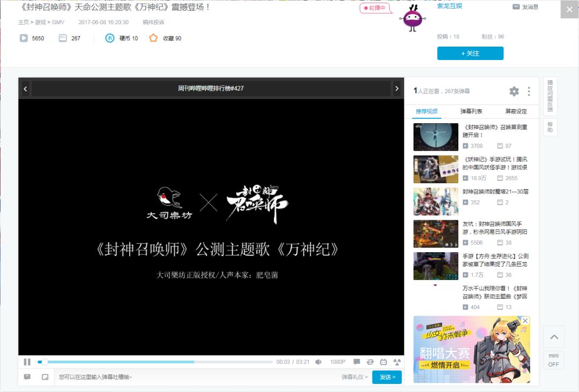Open thumbnail for 封魔塔21---30层 video
Image resolution: width=579 pixels, height=392 pixels.
(x=436, y=201)
